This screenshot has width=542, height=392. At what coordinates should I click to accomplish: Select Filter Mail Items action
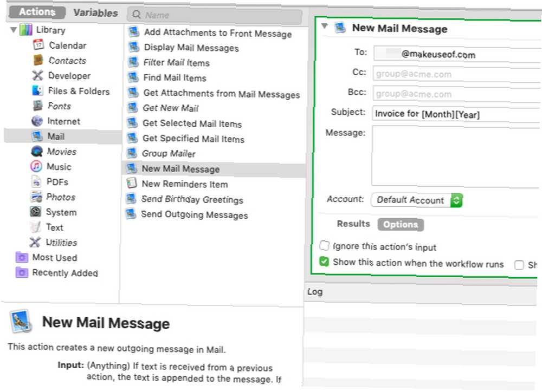176,62
